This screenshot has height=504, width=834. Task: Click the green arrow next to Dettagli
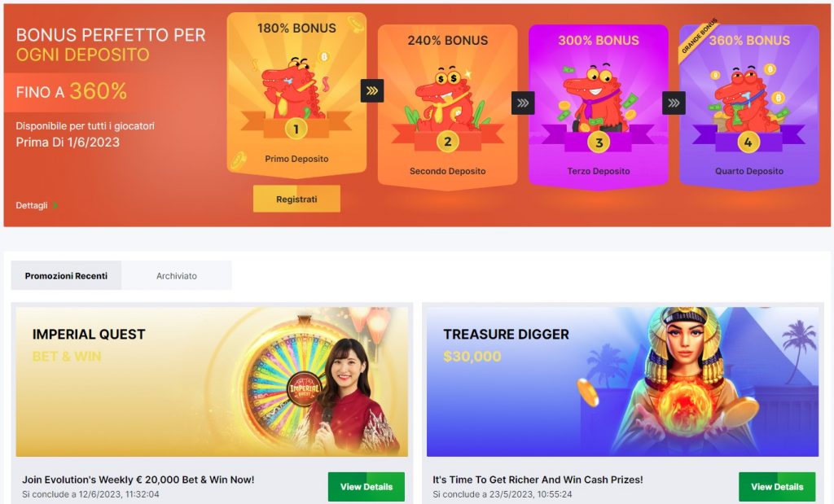tap(55, 205)
